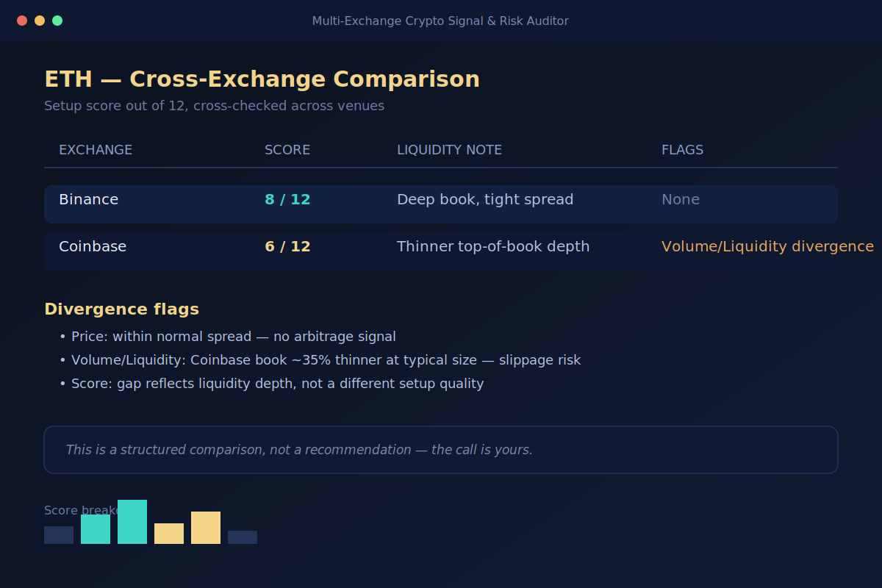Viewport: 882px width, 588px height.
Task: Click the 'Price: within normal spread' bullet
Action: click(228, 337)
